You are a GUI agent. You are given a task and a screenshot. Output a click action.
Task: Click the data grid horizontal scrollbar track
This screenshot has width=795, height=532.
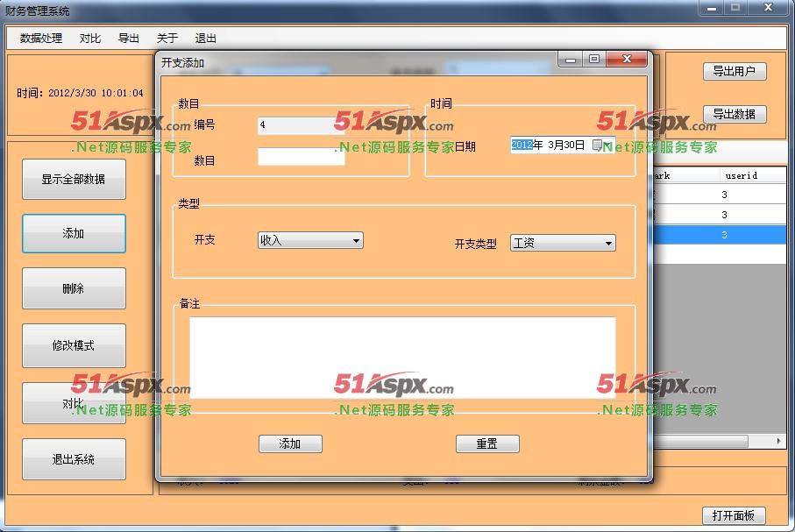point(760,441)
